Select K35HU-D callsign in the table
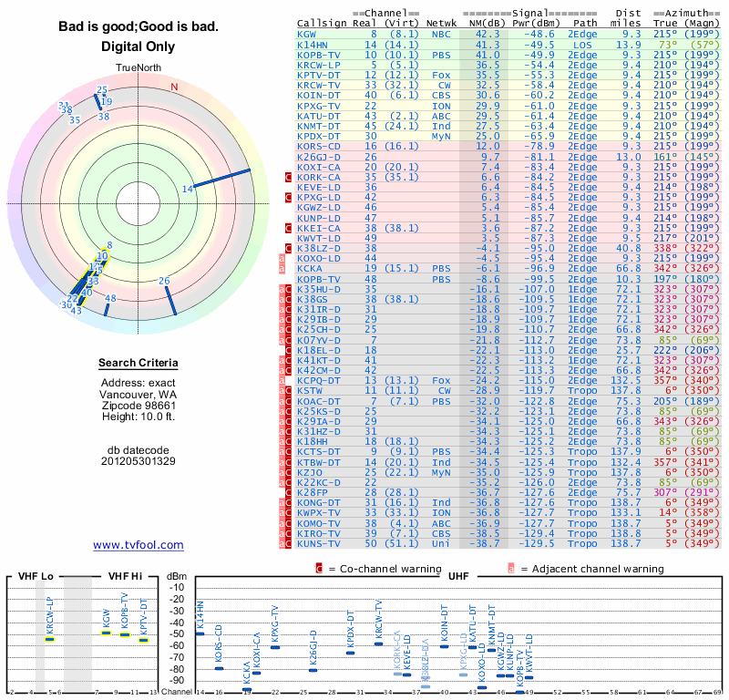 [319, 289]
